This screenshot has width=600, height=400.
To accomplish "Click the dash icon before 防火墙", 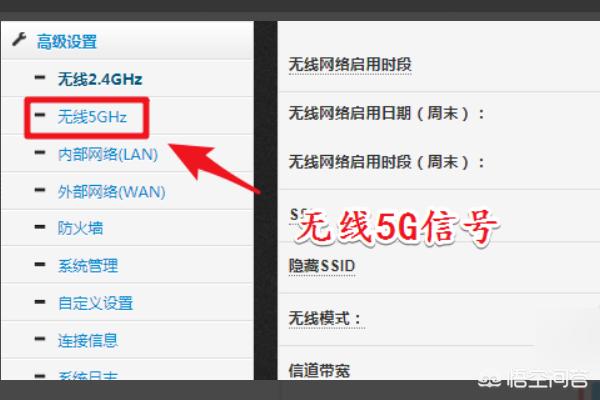I will (40, 227).
